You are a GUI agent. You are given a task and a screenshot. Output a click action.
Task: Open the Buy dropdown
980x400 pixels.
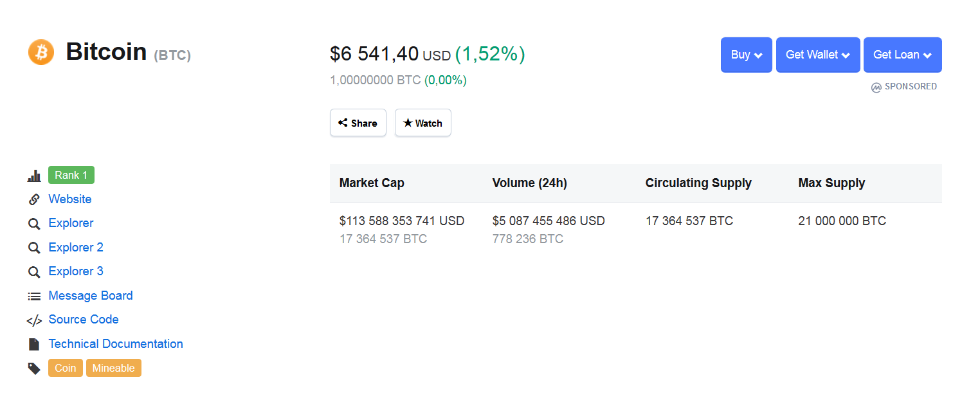pos(747,55)
